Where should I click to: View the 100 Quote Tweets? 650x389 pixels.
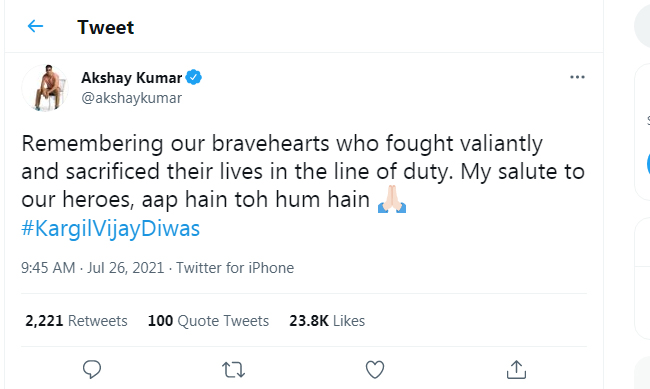[x=209, y=321]
